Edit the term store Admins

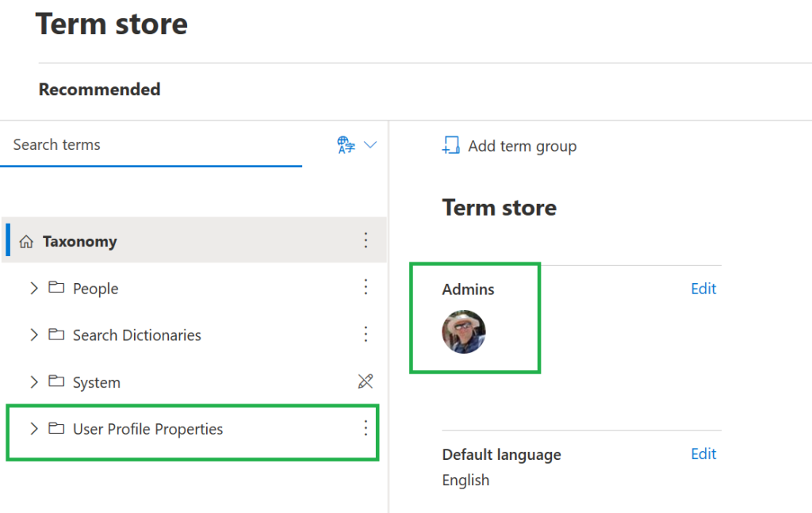coord(703,289)
